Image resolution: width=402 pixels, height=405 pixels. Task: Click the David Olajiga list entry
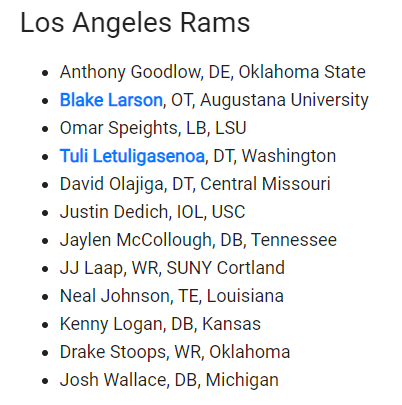[195, 184]
